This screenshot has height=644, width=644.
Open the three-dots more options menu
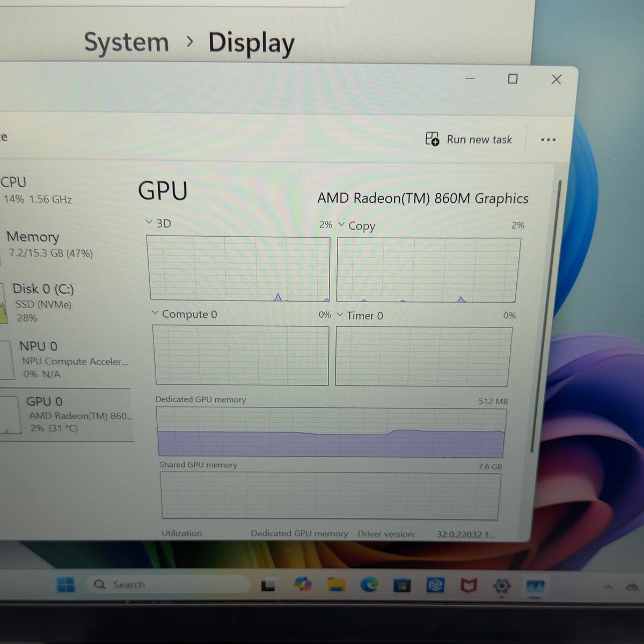[x=548, y=140]
